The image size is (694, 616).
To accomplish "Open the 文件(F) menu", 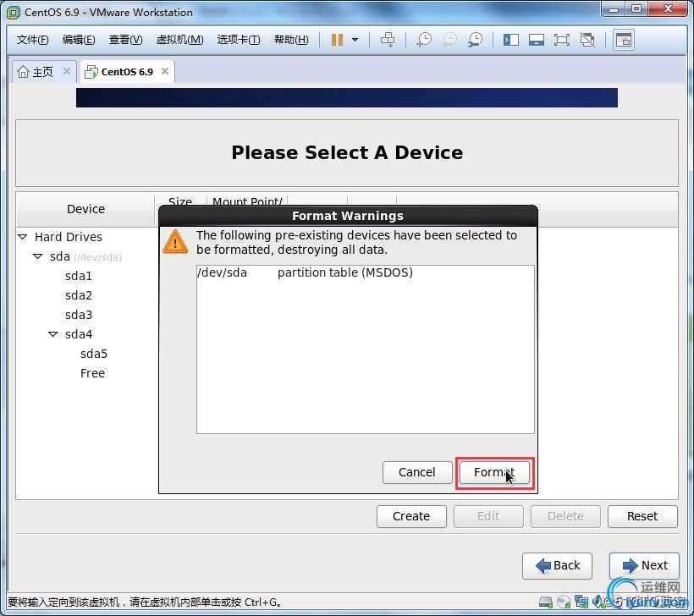I will (x=32, y=40).
